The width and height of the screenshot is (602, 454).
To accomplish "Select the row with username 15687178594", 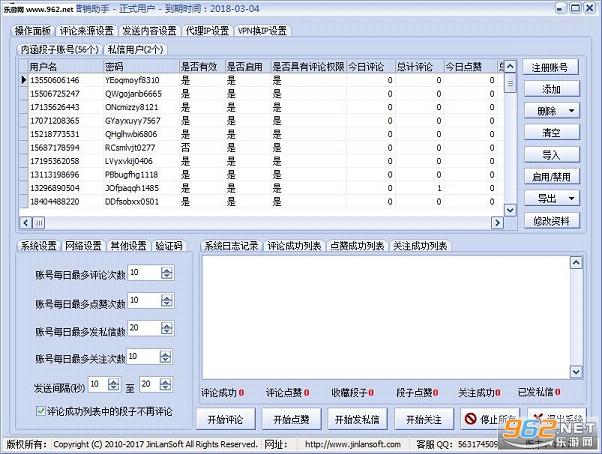I will (261, 148).
